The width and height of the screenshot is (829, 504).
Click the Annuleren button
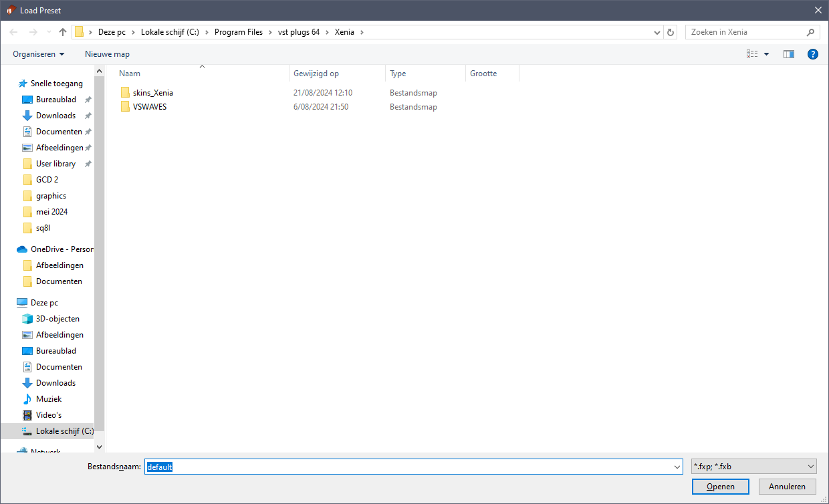(787, 487)
